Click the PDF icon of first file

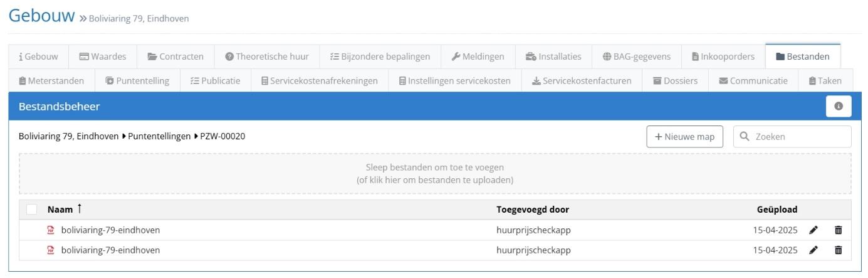pyautogui.click(x=51, y=230)
